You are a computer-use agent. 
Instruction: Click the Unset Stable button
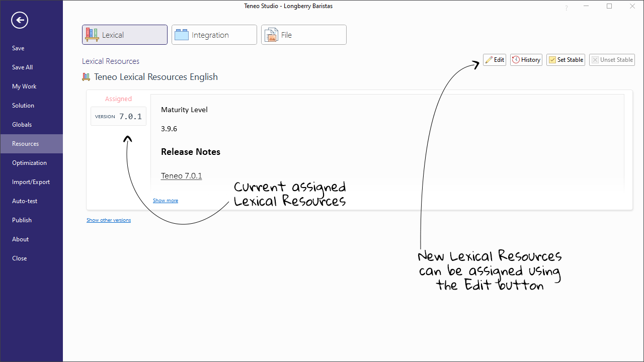pyautogui.click(x=612, y=60)
